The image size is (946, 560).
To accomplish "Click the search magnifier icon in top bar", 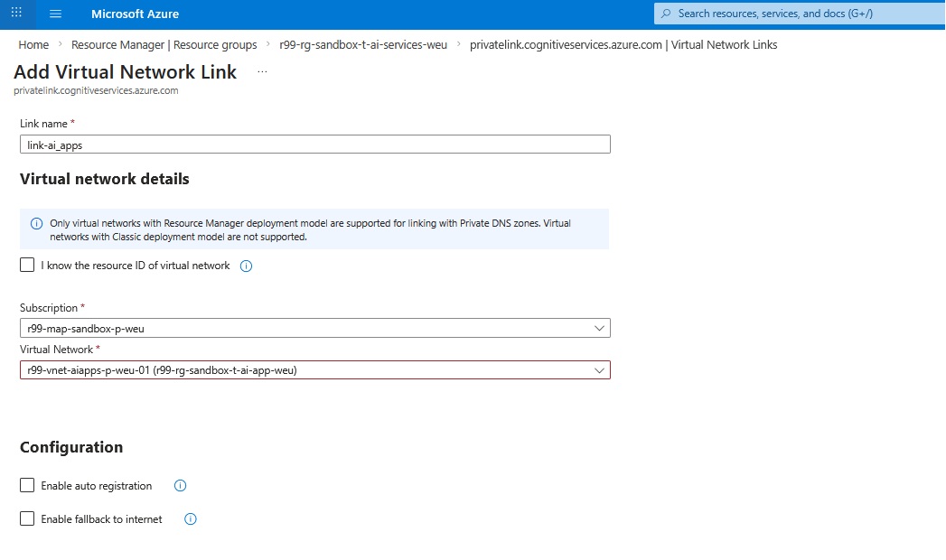I will 667,14.
